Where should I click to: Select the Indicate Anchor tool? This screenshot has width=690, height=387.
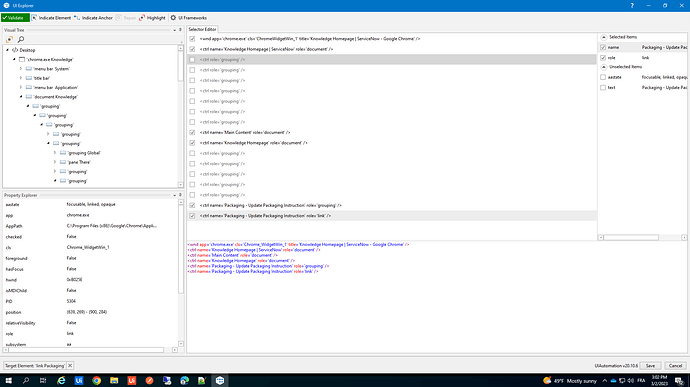pyautogui.click(x=94, y=18)
